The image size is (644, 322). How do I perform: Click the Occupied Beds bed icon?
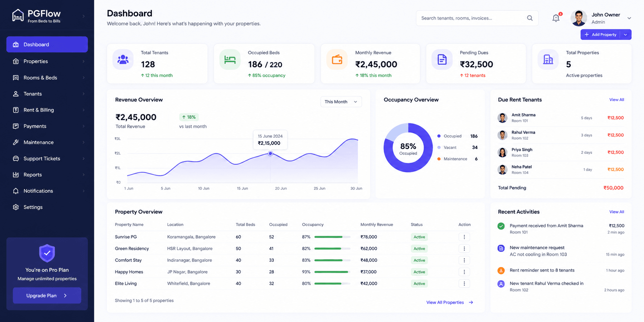coord(230,59)
